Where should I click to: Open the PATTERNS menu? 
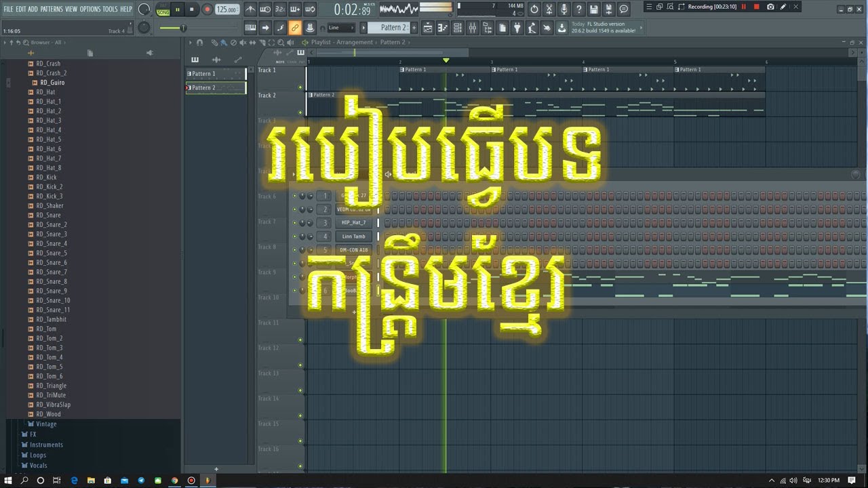52,9
